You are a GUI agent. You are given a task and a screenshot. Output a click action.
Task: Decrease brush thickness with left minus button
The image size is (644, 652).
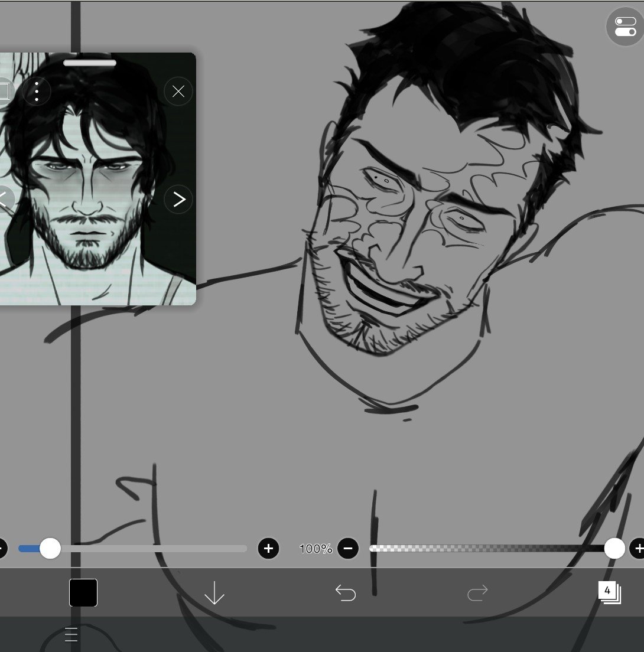pyautogui.click(x=2, y=549)
